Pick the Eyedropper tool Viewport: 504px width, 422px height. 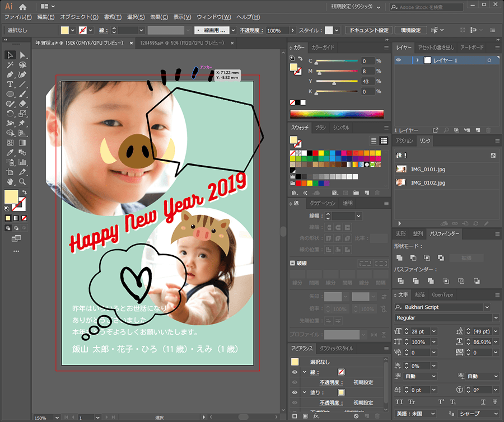coord(10,152)
